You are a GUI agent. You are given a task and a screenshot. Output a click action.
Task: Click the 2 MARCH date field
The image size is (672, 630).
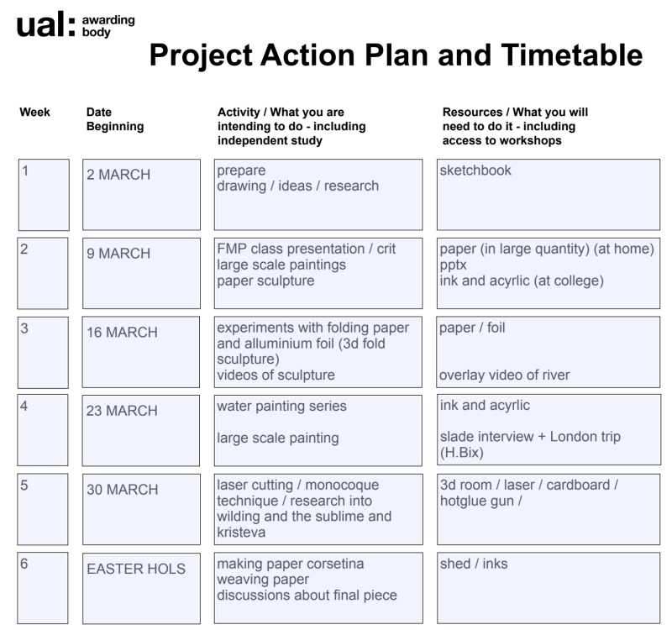click(x=141, y=195)
